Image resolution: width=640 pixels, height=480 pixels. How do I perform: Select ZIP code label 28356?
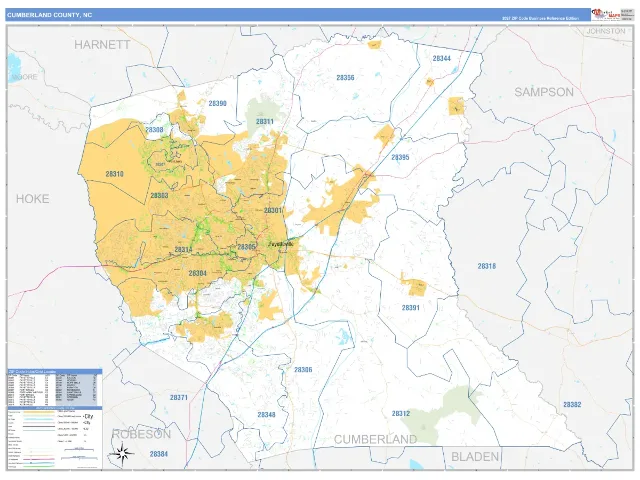coord(345,78)
